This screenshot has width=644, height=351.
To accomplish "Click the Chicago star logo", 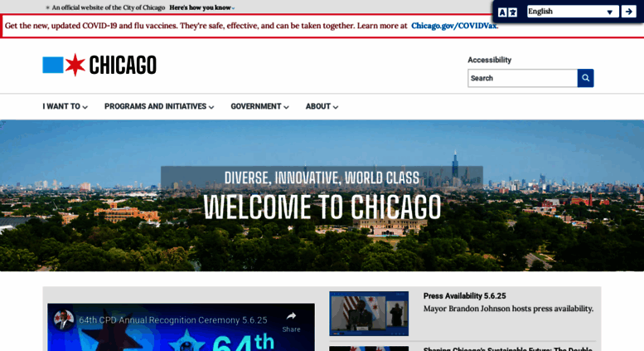I will (x=75, y=65).
